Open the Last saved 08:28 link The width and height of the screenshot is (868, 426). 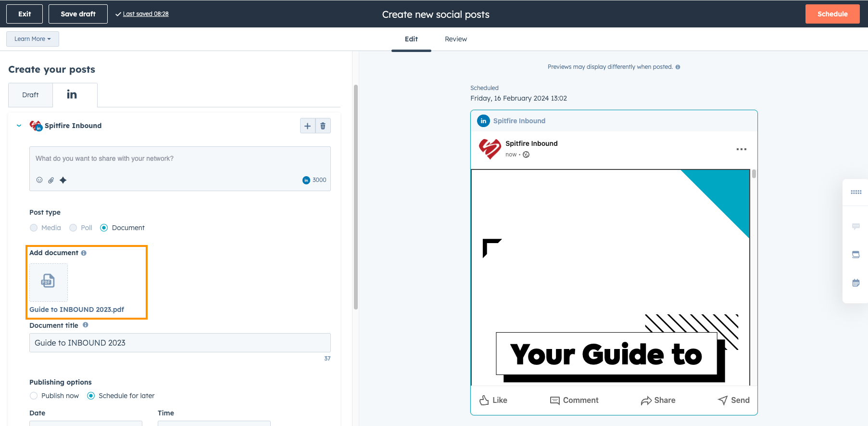pyautogui.click(x=146, y=14)
